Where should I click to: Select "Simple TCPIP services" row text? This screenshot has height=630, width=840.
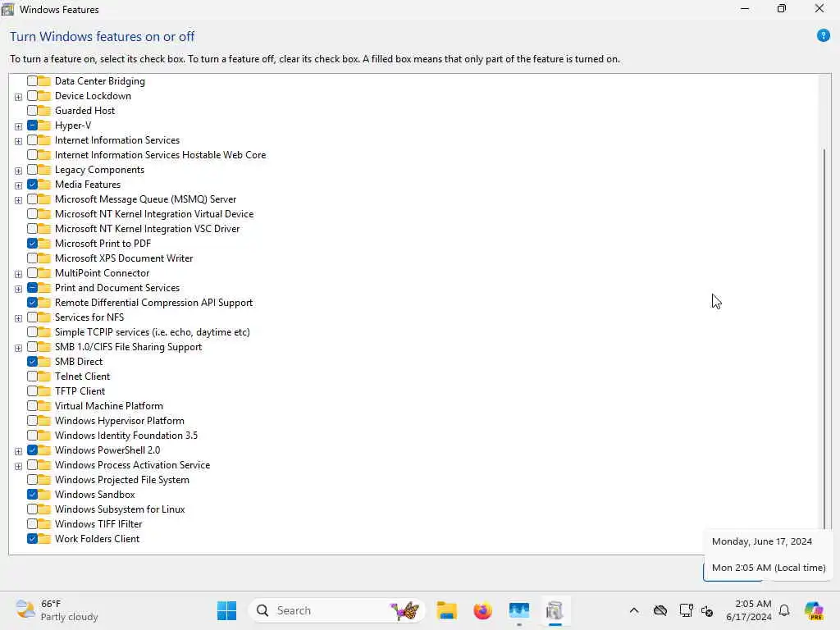coord(152,332)
